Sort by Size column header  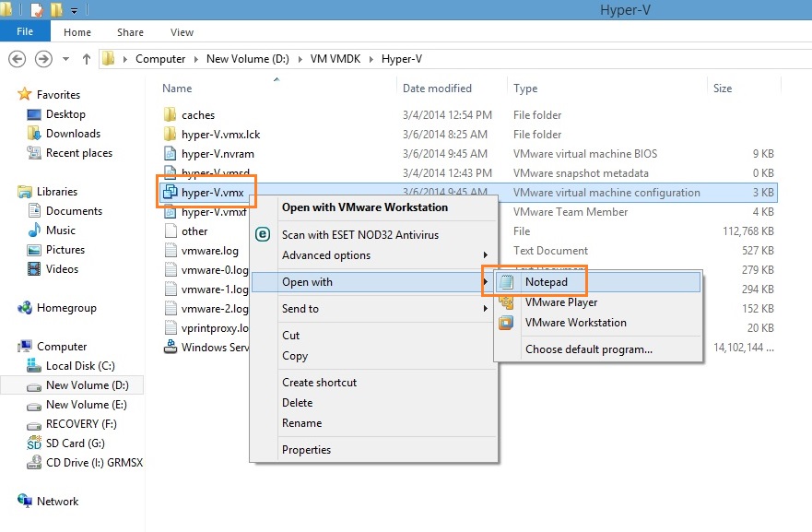[x=722, y=89]
